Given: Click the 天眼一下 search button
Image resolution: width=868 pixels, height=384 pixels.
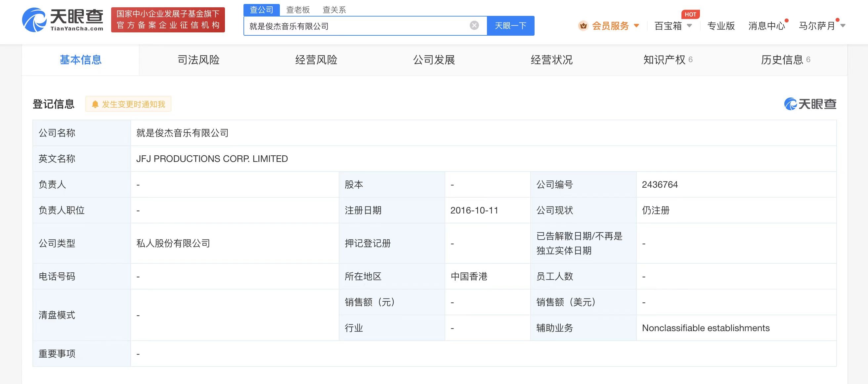Looking at the screenshot, I should click(510, 25).
